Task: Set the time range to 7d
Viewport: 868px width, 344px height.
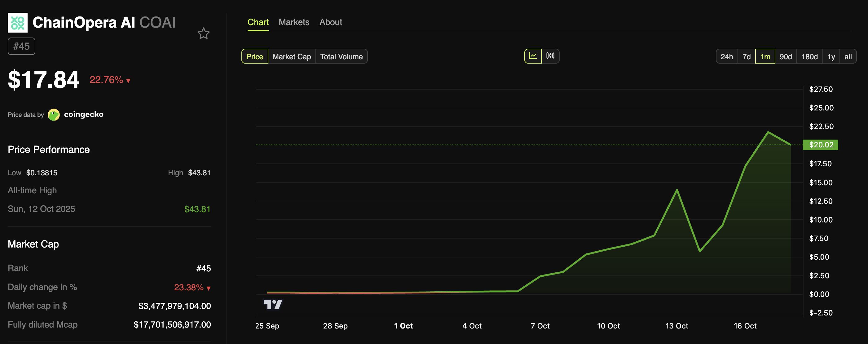Action: pos(746,56)
